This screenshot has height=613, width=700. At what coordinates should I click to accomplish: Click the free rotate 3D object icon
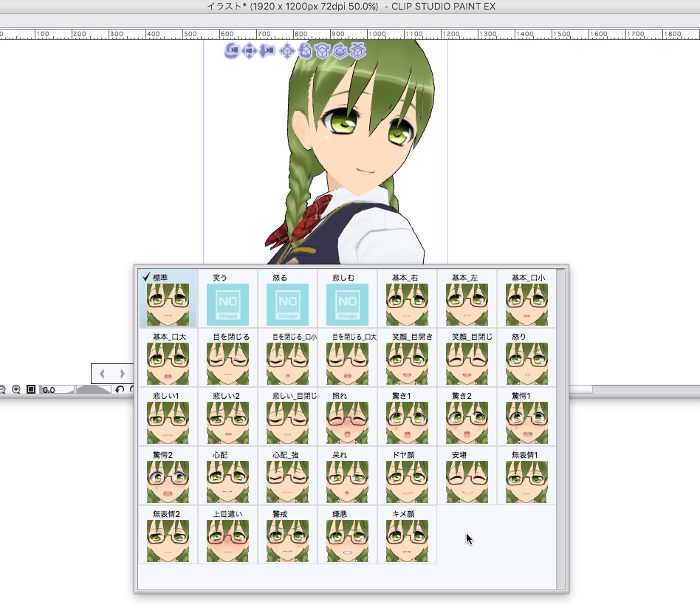(304, 50)
